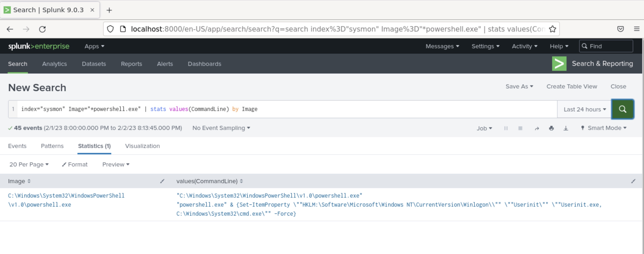Open the Save As dropdown
The height and width of the screenshot is (254, 644).
(519, 86)
